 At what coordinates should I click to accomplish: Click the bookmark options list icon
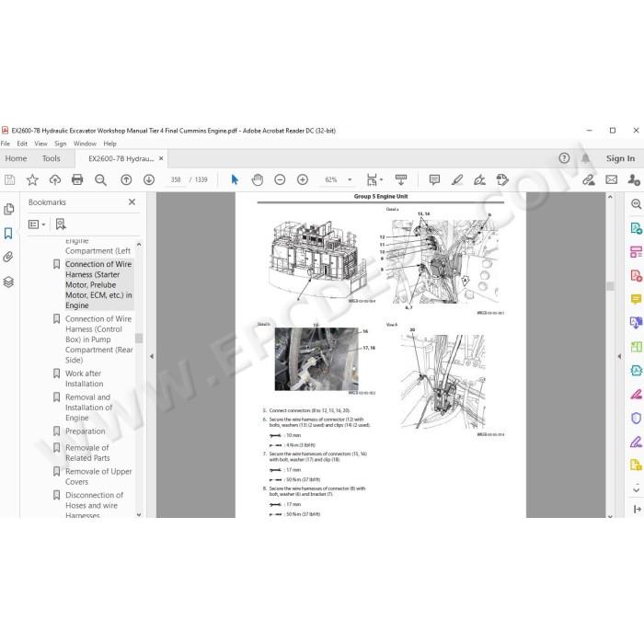37,224
